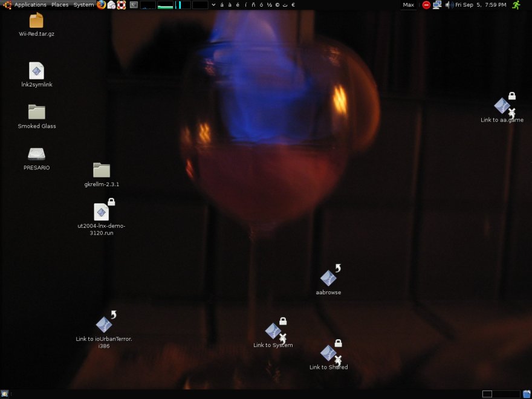This screenshot has width=532, height=399.
Task: Insert the ñ character from palette
Action: tap(253, 5)
